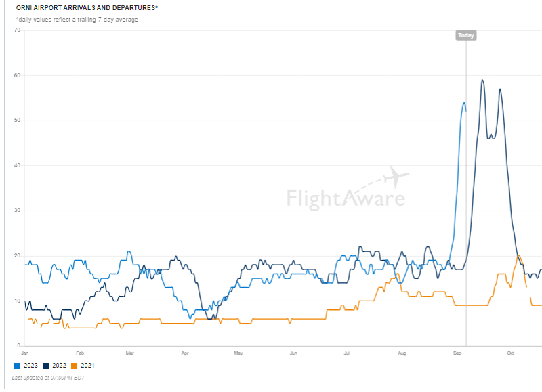Toggle the 2023 legend text label
The height and width of the screenshot is (392, 542).
coord(31,366)
